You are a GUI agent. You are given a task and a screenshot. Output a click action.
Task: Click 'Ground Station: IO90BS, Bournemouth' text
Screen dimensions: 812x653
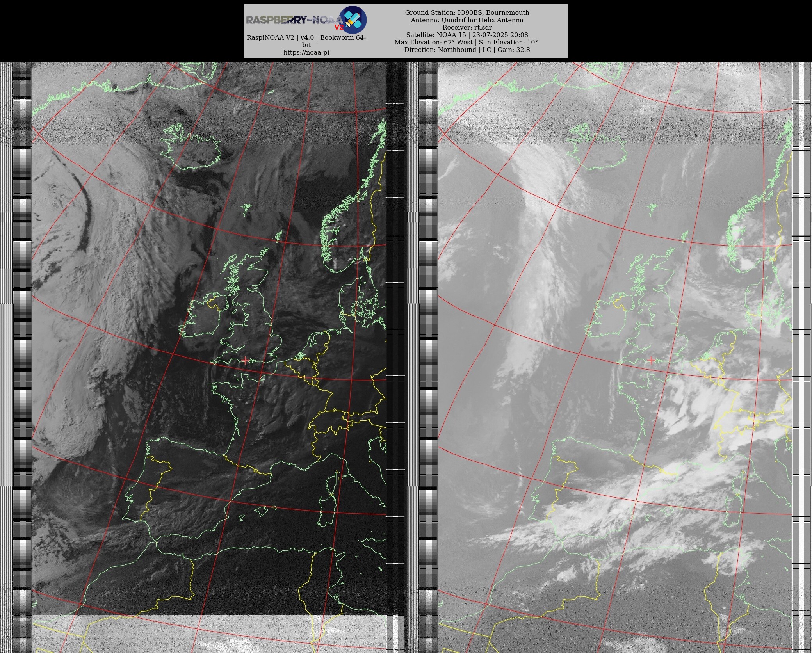point(467,12)
